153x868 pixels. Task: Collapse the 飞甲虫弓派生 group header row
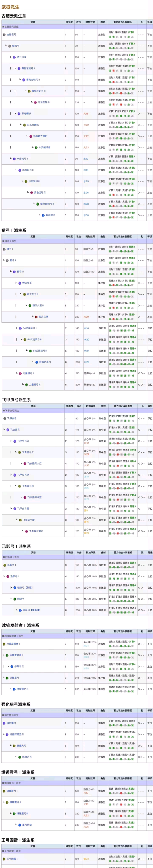(77, 411)
